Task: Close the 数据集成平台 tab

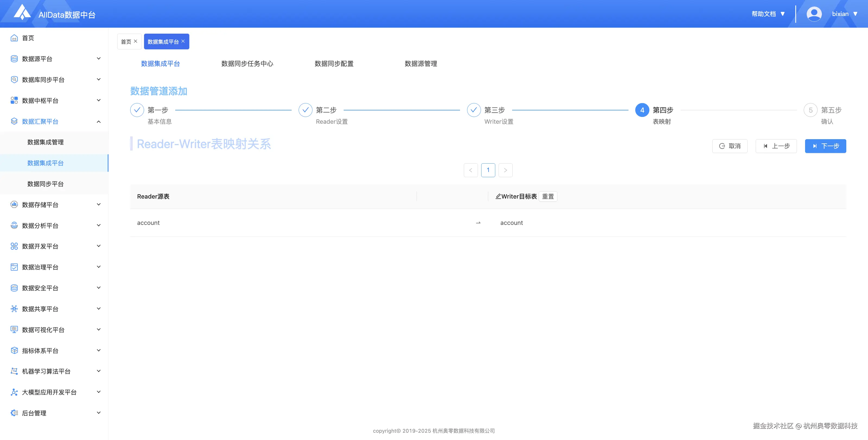Action: (183, 41)
